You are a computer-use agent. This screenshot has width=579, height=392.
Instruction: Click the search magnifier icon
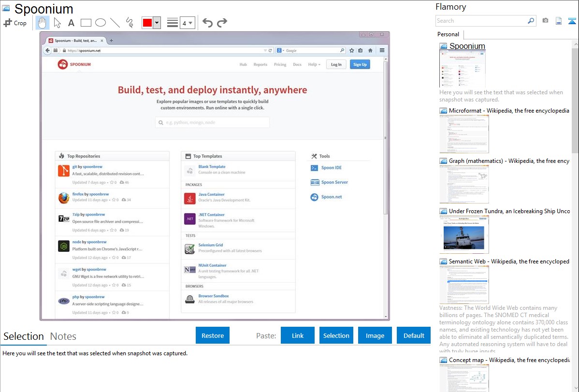(x=531, y=21)
